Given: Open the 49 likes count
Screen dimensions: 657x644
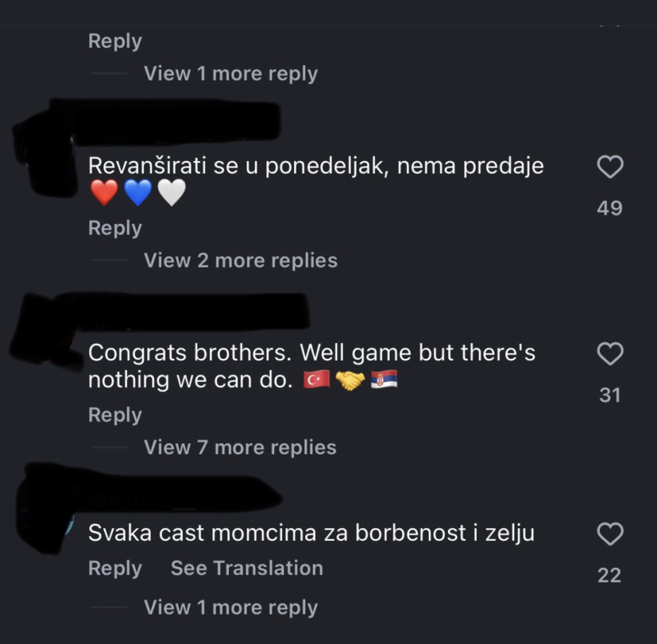Looking at the screenshot, I should (x=609, y=208).
